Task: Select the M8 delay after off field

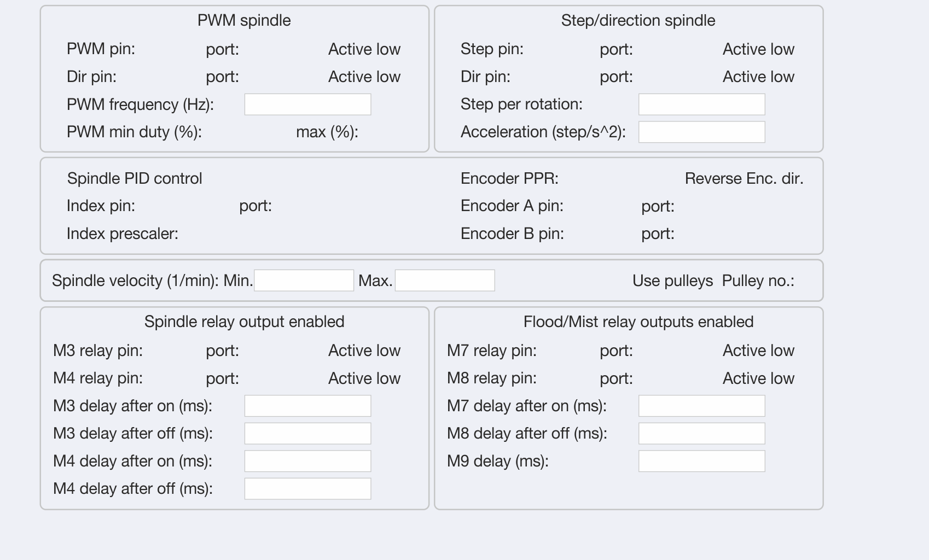Action: [701, 434]
